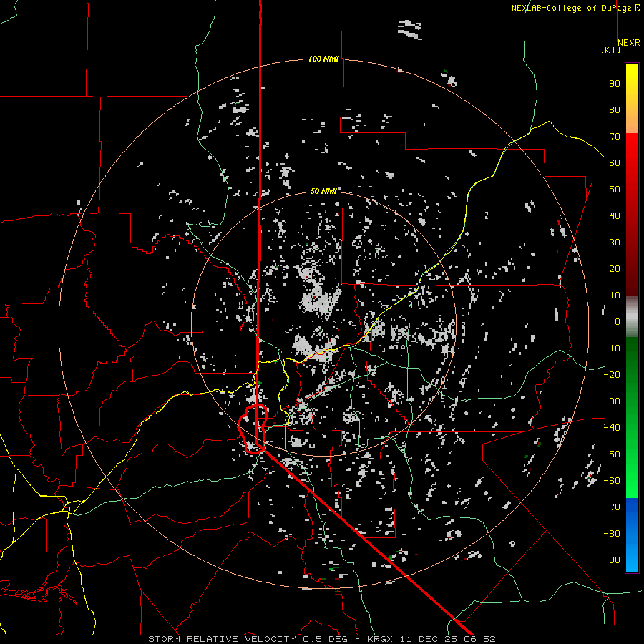Click the -90 value on the velocity scale
This screenshot has width=644, height=644.
612,560
